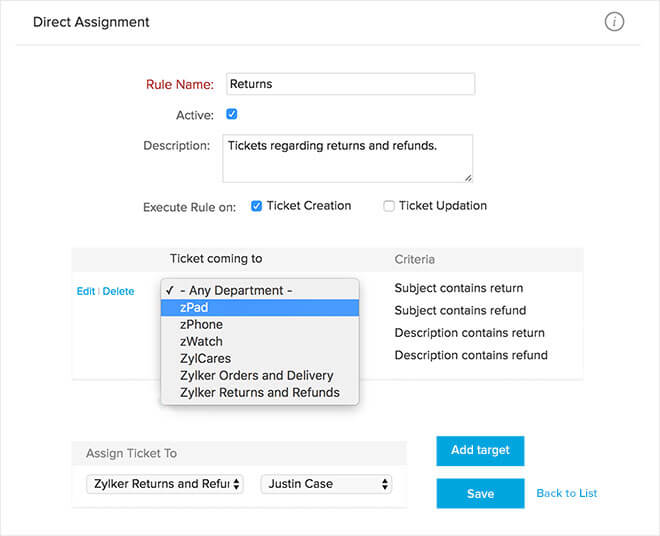Click the Add target button

pos(480,451)
